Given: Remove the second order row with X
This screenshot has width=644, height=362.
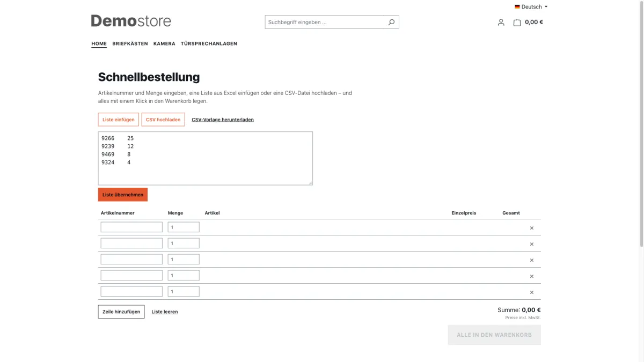Looking at the screenshot, I should click(532, 244).
